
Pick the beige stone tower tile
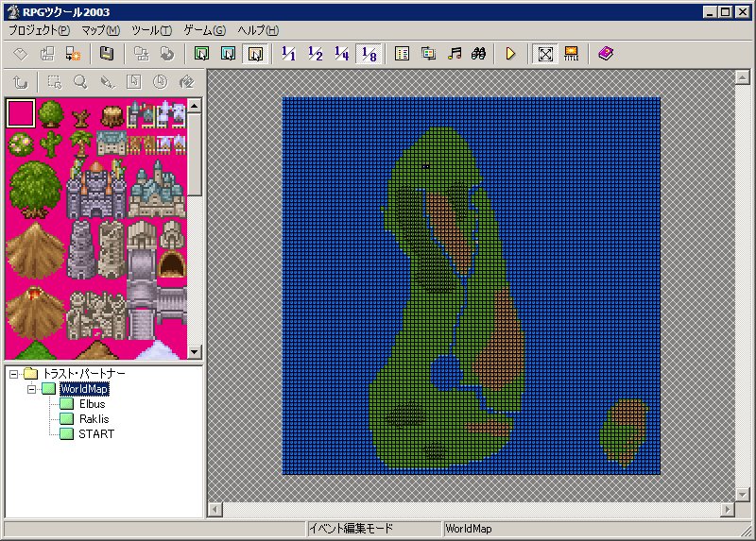[112, 250]
